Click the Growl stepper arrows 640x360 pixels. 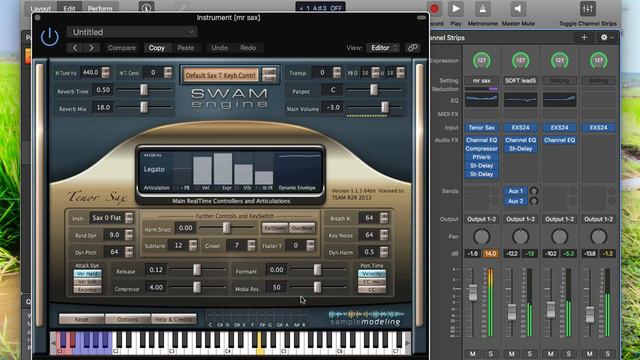tap(251, 245)
